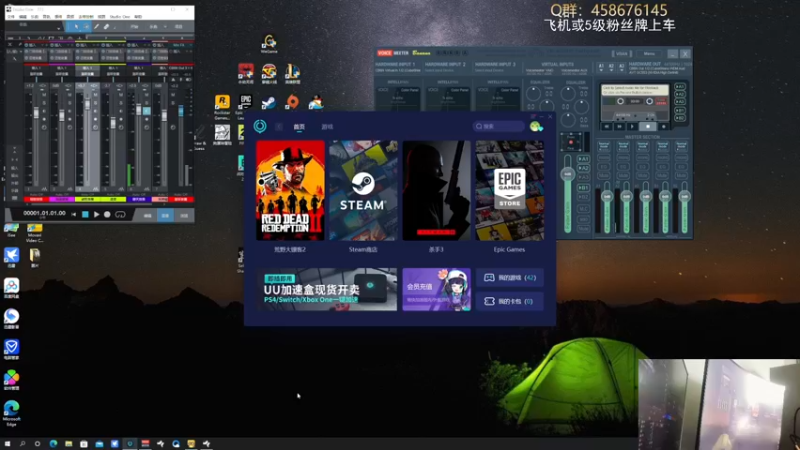Viewport: 800px width, 450px height.
Task: Select the Eraser tool in Studio One
Action: (106, 27)
